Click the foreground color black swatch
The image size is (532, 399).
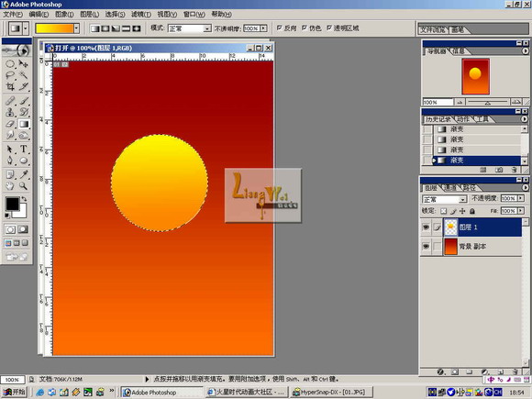[x=12, y=204]
